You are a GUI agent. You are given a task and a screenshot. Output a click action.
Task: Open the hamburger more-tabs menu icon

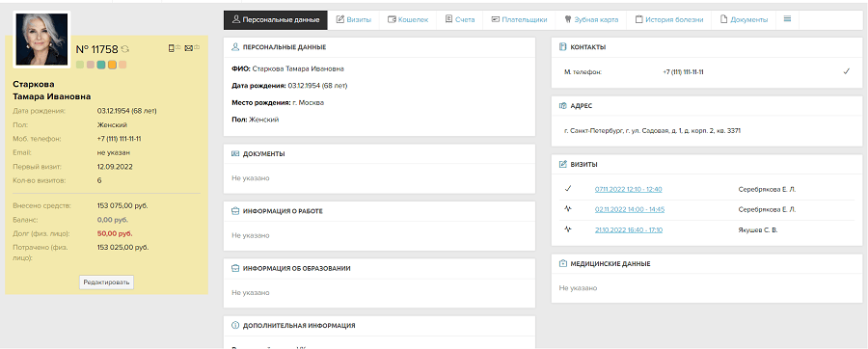787,19
